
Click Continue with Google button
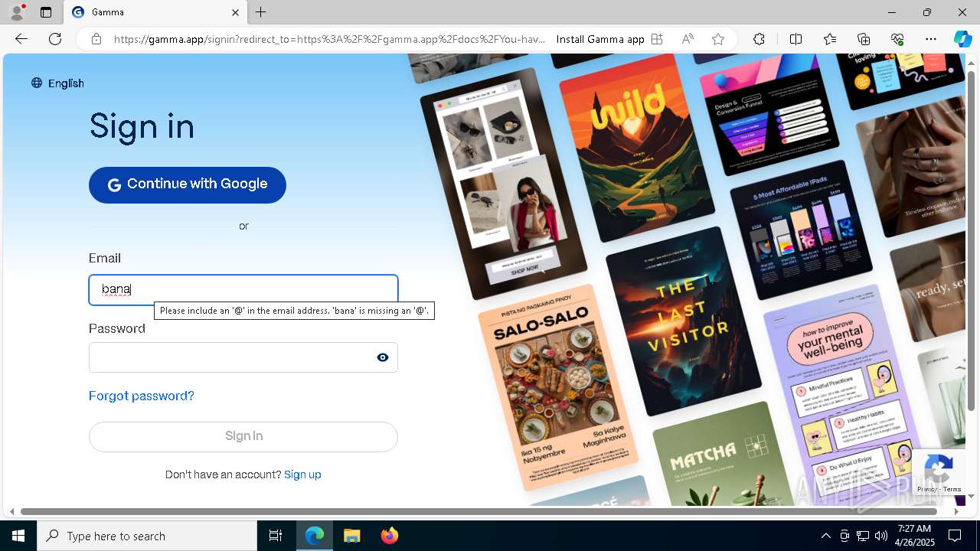pos(188,184)
